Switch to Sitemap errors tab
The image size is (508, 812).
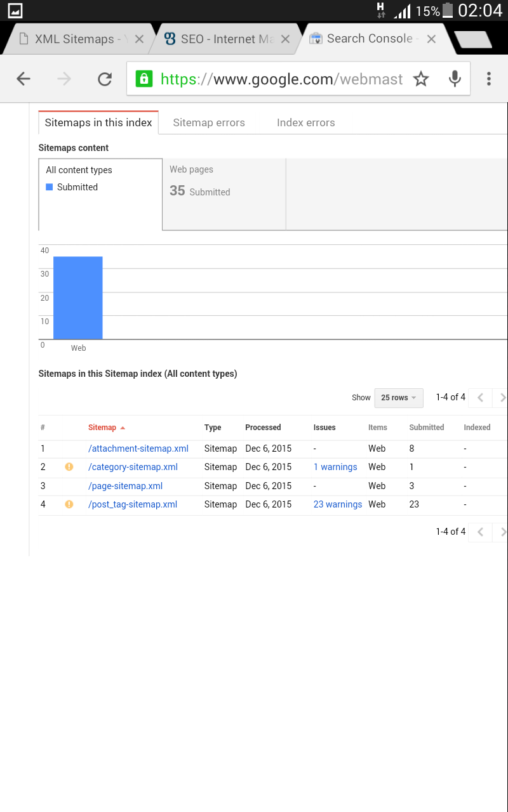[x=209, y=123]
